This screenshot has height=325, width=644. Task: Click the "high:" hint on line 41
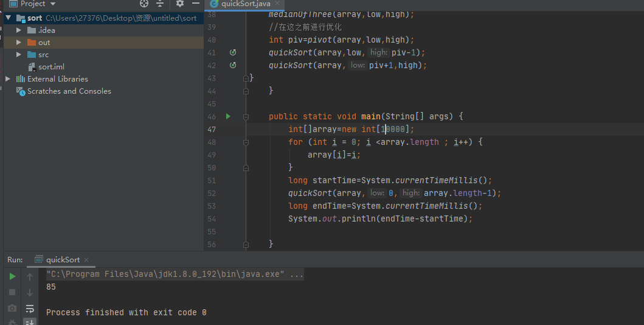pyautogui.click(x=378, y=52)
